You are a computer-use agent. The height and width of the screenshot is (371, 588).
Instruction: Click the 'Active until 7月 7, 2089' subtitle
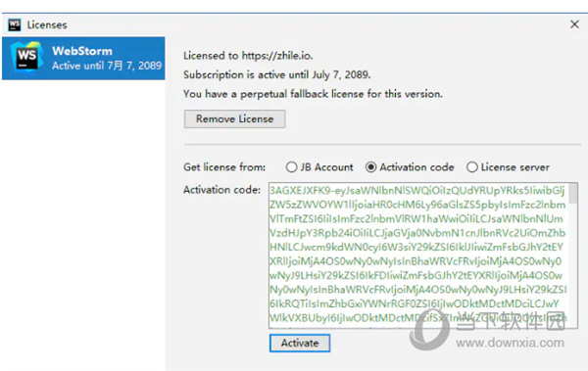click(107, 66)
